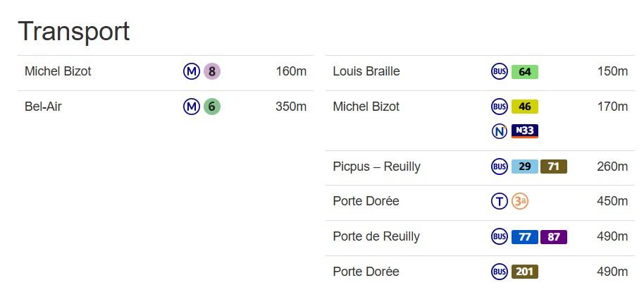Select the bus 87 line badge

pos(554,237)
